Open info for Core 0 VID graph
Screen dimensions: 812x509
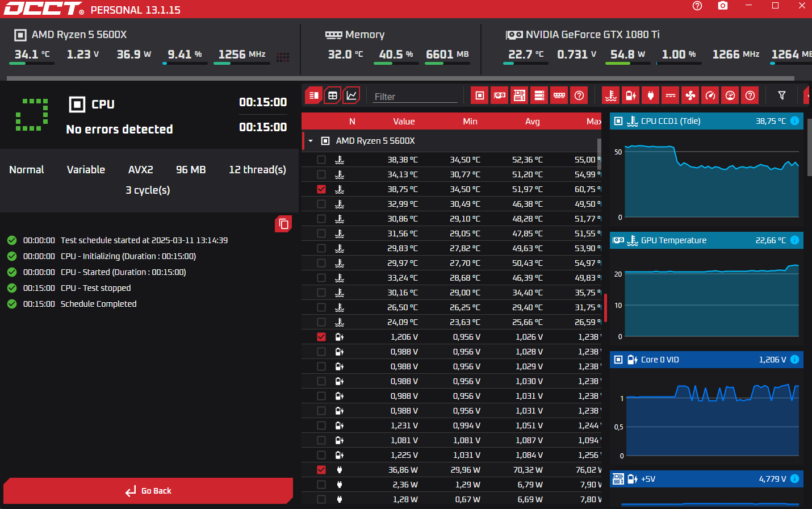click(x=795, y=360)
